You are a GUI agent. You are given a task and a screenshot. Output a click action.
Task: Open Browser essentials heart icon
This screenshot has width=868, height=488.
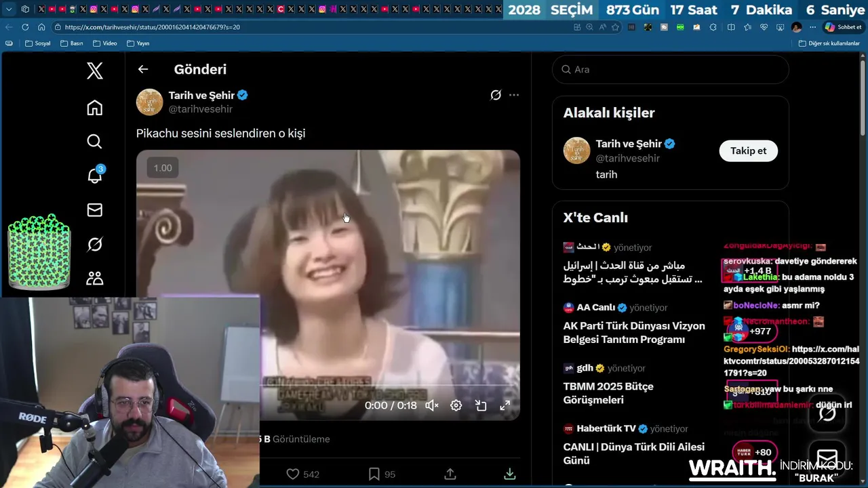[x=764, y=27]
